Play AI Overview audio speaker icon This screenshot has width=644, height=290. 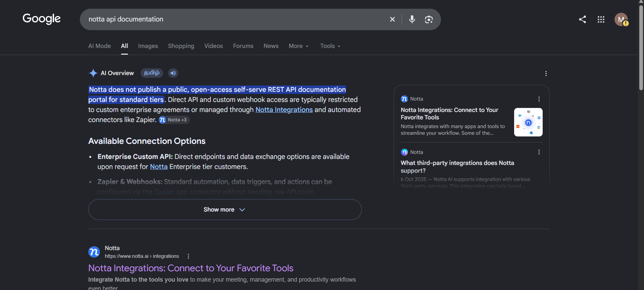point(173,73)
